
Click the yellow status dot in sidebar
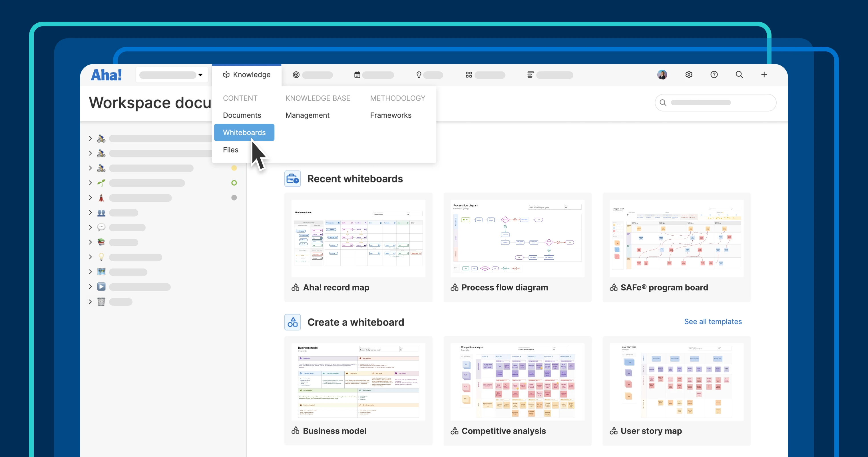click(x=234, y=168)
